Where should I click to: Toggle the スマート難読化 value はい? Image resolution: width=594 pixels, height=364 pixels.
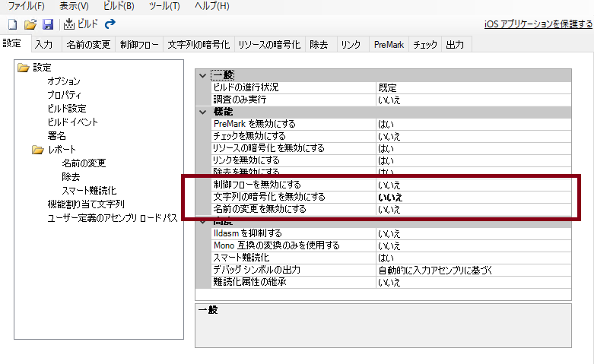point(473,258)
